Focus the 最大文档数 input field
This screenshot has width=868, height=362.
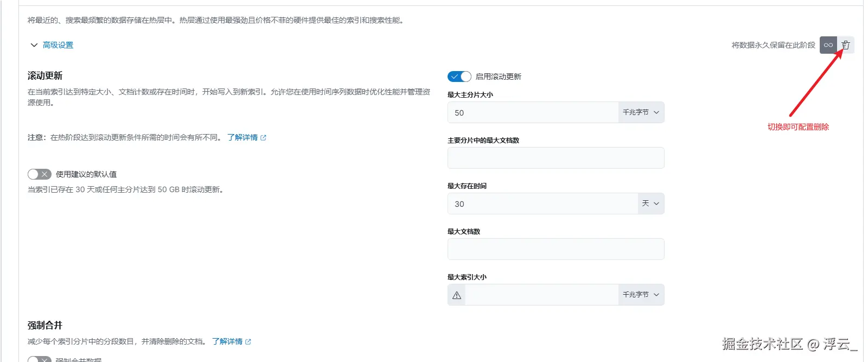(556, 249)
